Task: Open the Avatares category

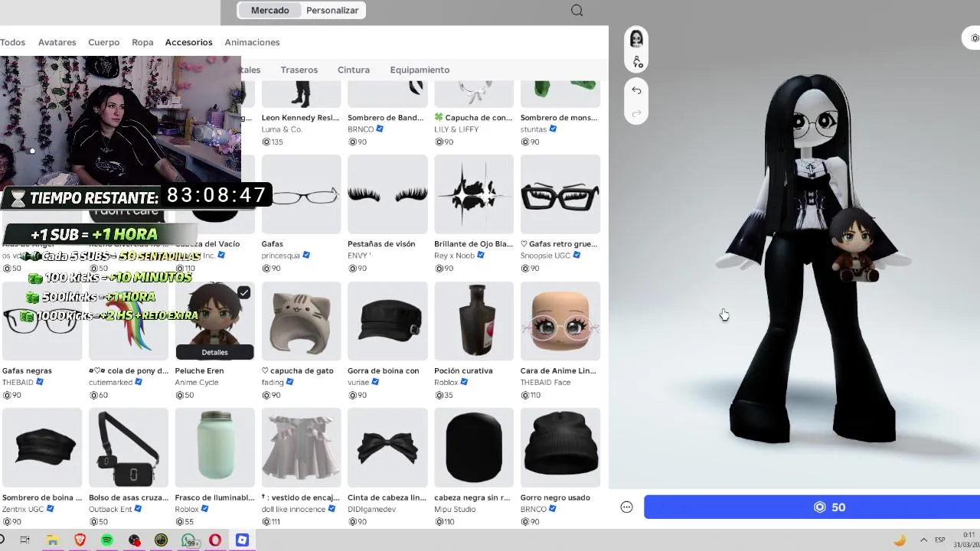Action: (57, 42)
